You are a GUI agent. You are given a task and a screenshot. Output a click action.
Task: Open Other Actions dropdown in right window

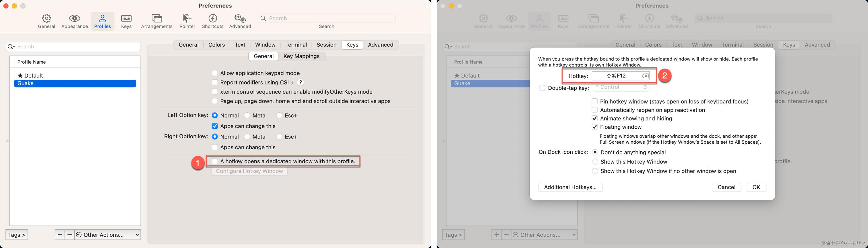(x=544, y=235)
